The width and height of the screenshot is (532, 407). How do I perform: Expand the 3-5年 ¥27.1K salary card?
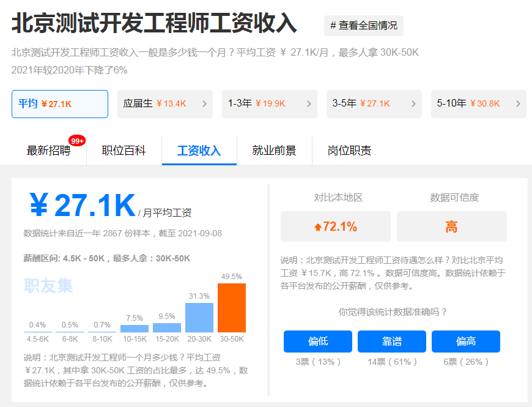[374, 103]
